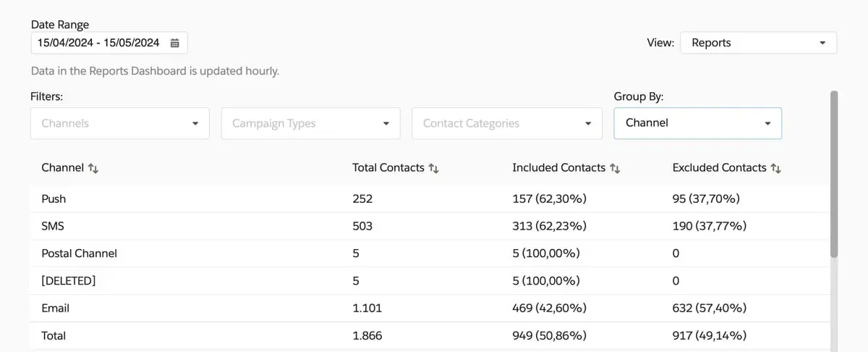Expand the Campaign Types filter dropdown
Screen dimensions: 868x352
click(310, 123)
